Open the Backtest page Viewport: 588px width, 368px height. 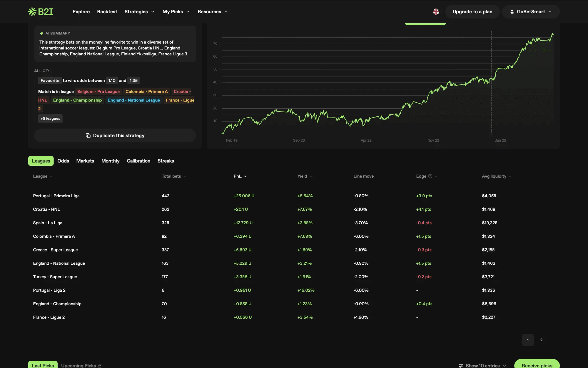(x=107, y=11)
